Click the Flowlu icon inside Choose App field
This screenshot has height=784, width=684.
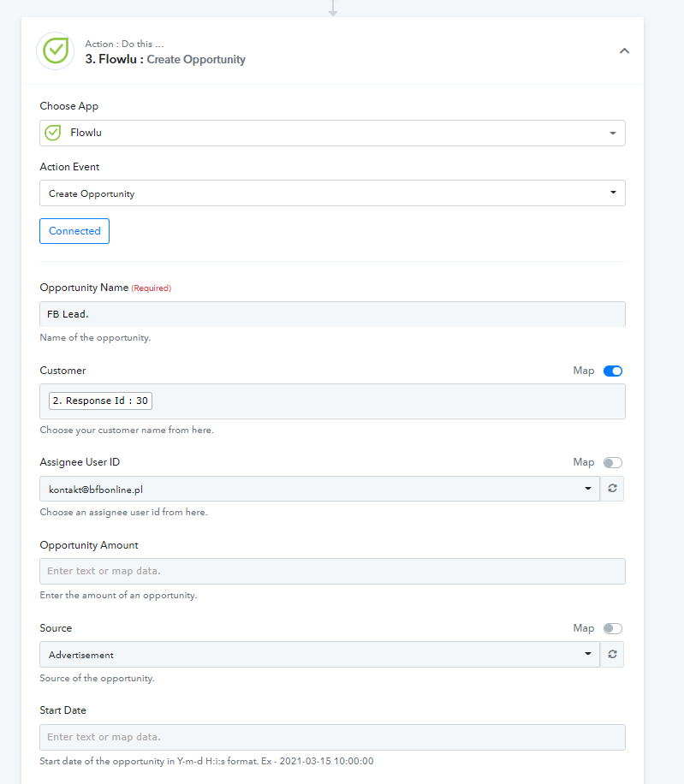click(52, 133)
